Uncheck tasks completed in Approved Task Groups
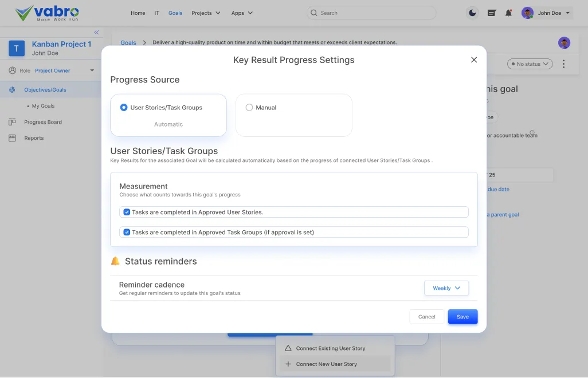This screenshot has height=378, width=588. [x=127, y=233]
